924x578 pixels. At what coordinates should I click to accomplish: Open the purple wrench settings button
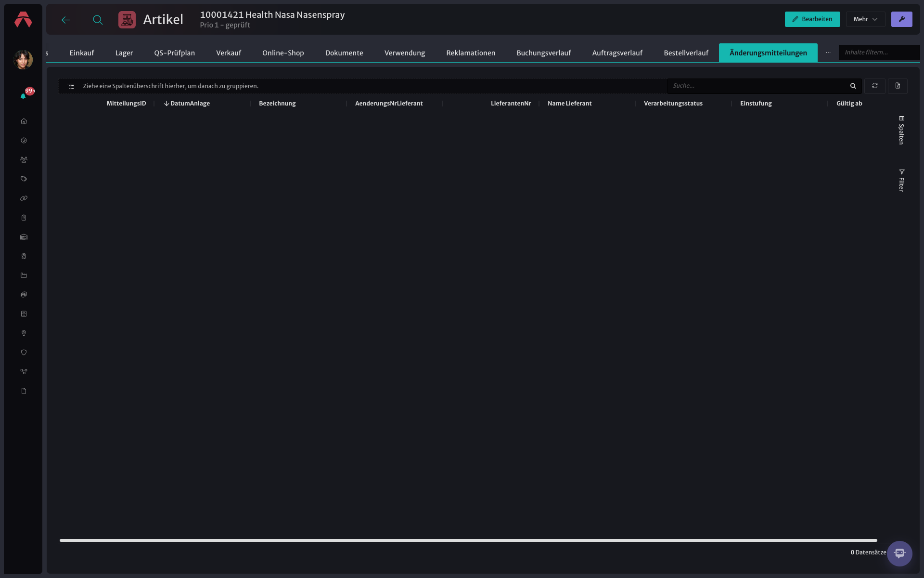click(x=902, y=19)
